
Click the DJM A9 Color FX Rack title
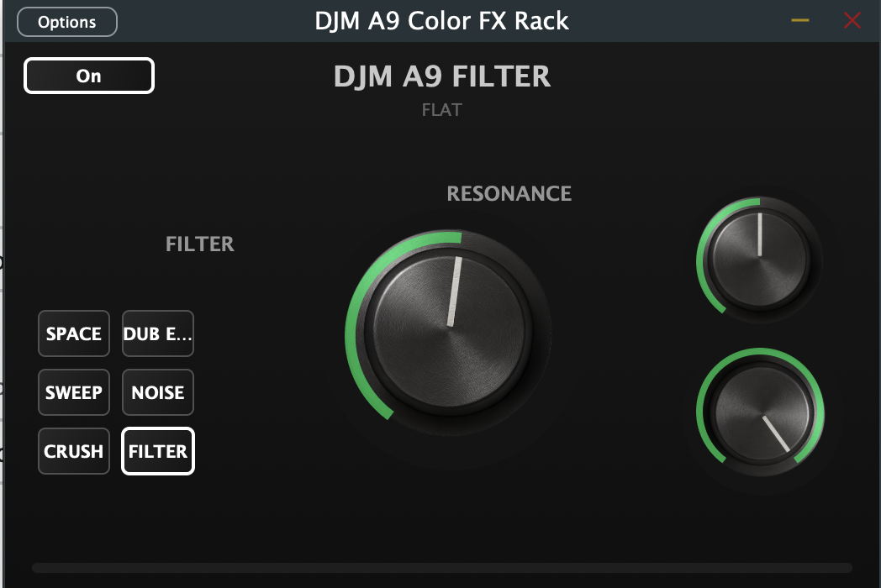coord(441,21)
